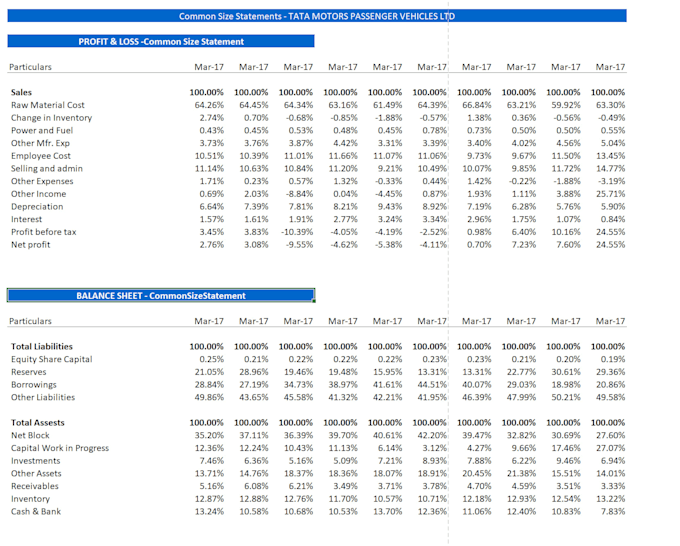The width and height of the screenshot is (680, 546).
Task: Select the -9.55% Net profit value
Action: [299, 245]
